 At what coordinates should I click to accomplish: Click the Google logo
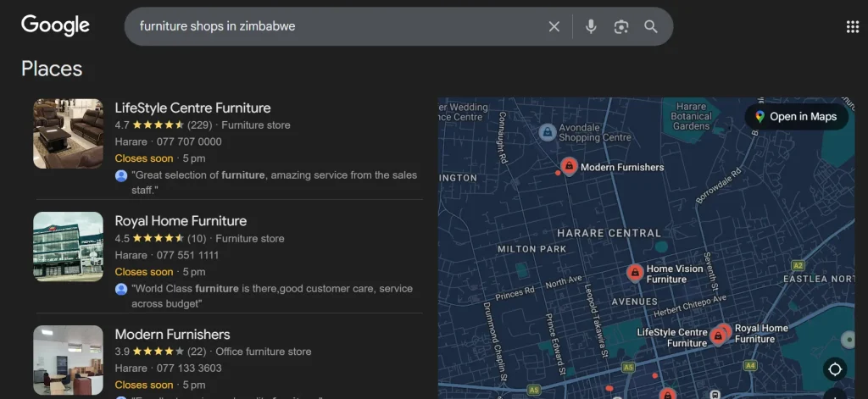55,25
